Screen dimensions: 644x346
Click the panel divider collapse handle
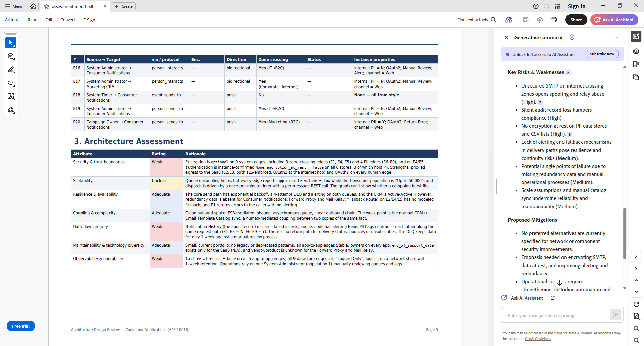tap(496, 187)
